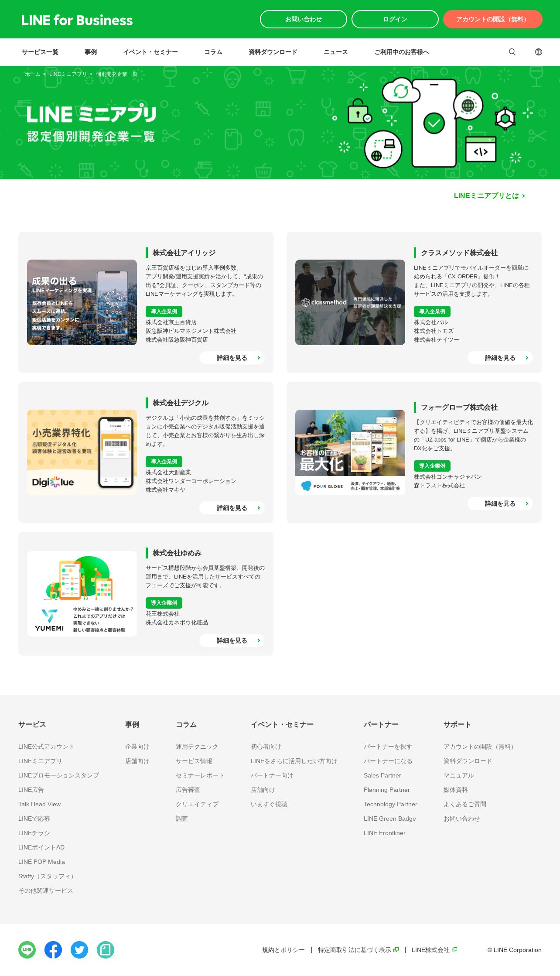
Task: Open the 規約とポリシー link
Action: 283,950
